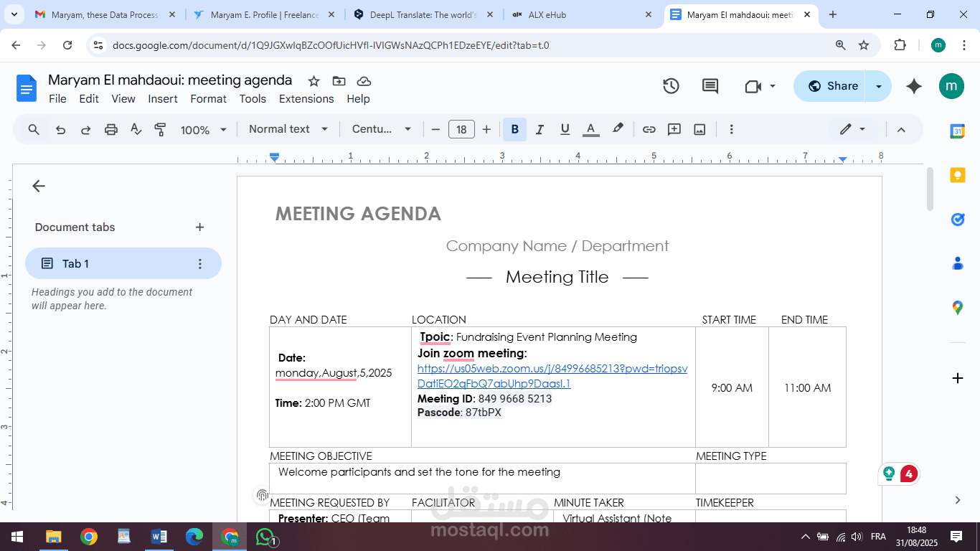Decrease font size with the minus button
The height and width of the screenshot is (551, 980).
(x=435, y=130)
